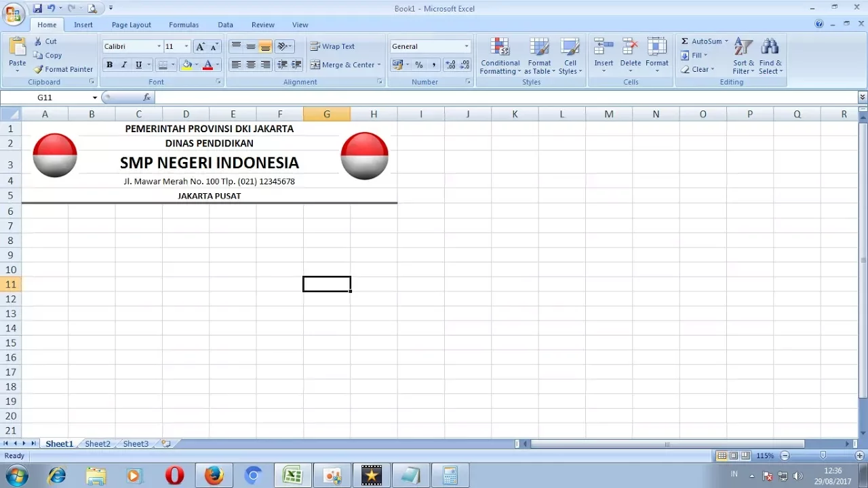Apply yellow Fill Color bucket
This screenshot has width=868, height=488.
point(186,65)
